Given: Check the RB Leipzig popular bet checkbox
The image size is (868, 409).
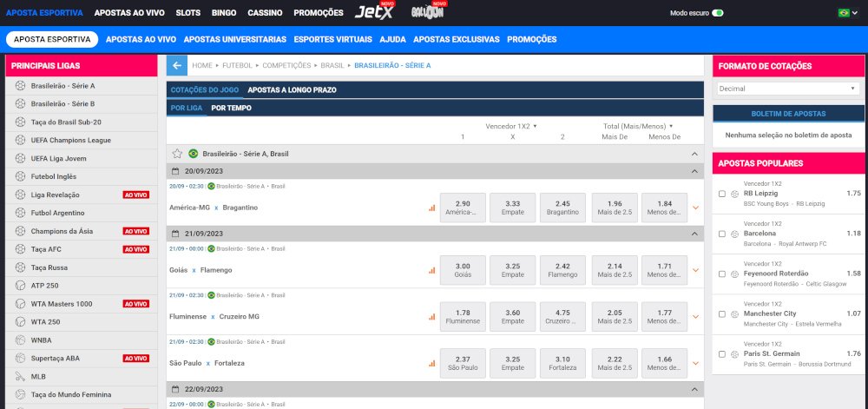Looking at the screenshot, I should (722, 194).
